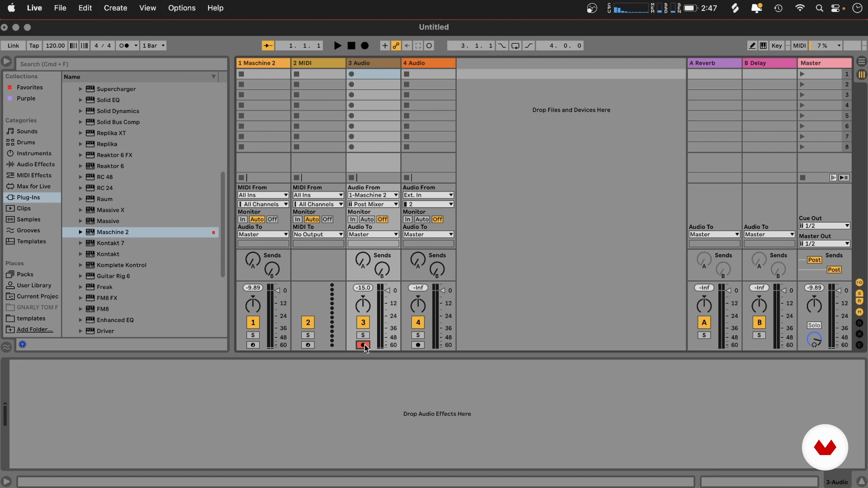Click the browser preview headphone icon
Screen dimensions: 868x488
click(23, 344)
